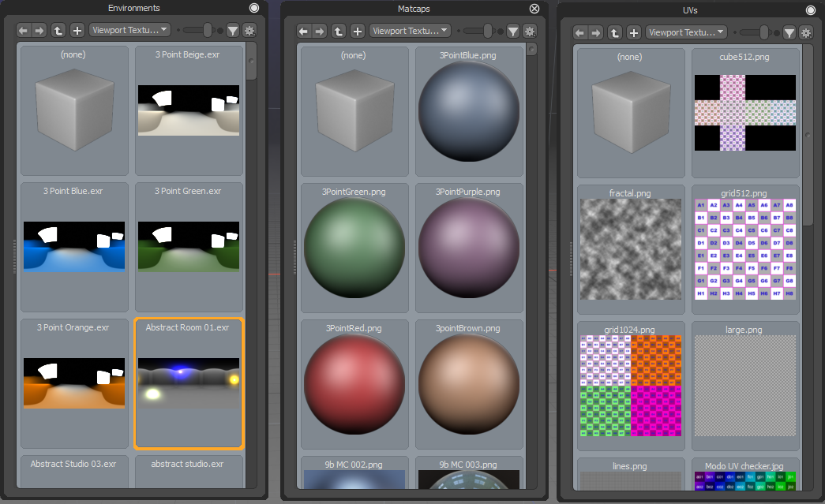Open the Viewport Texture dropdown in Environments panel

click(x=129, y=30)
